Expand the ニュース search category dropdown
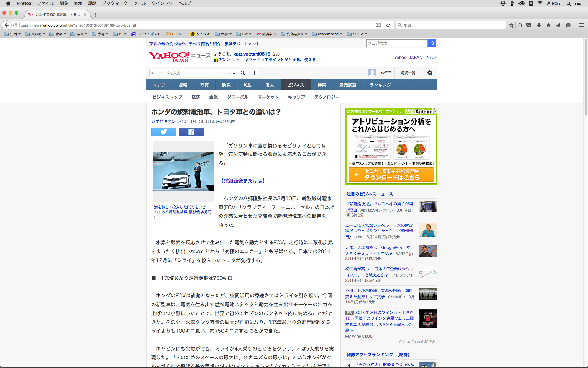The width and height of the screenshot is (588, 368). [227, 73]
